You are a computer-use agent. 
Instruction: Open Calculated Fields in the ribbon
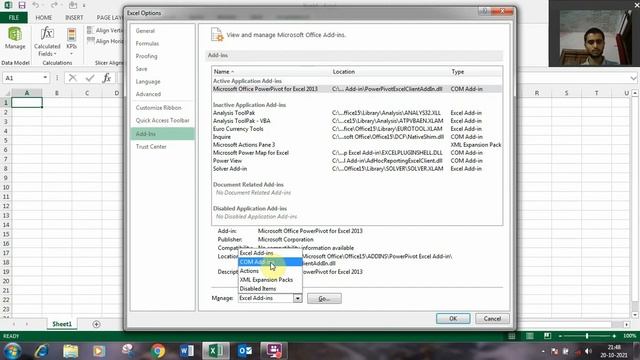pos(47,42)
